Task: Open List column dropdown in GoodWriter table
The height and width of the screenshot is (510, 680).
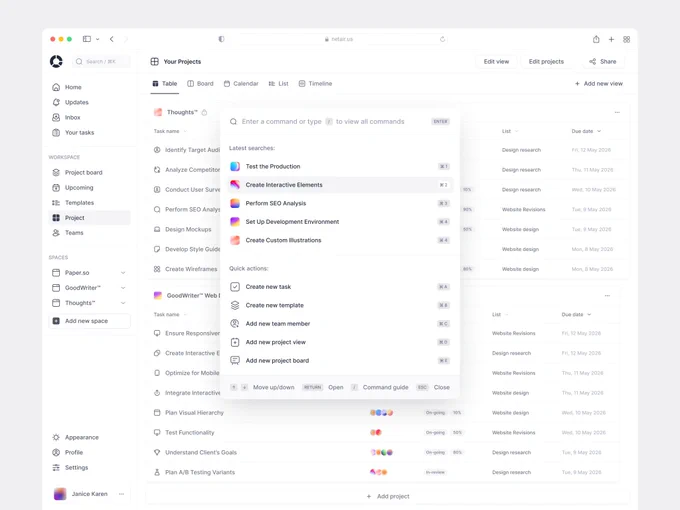Action: (507, 314)
